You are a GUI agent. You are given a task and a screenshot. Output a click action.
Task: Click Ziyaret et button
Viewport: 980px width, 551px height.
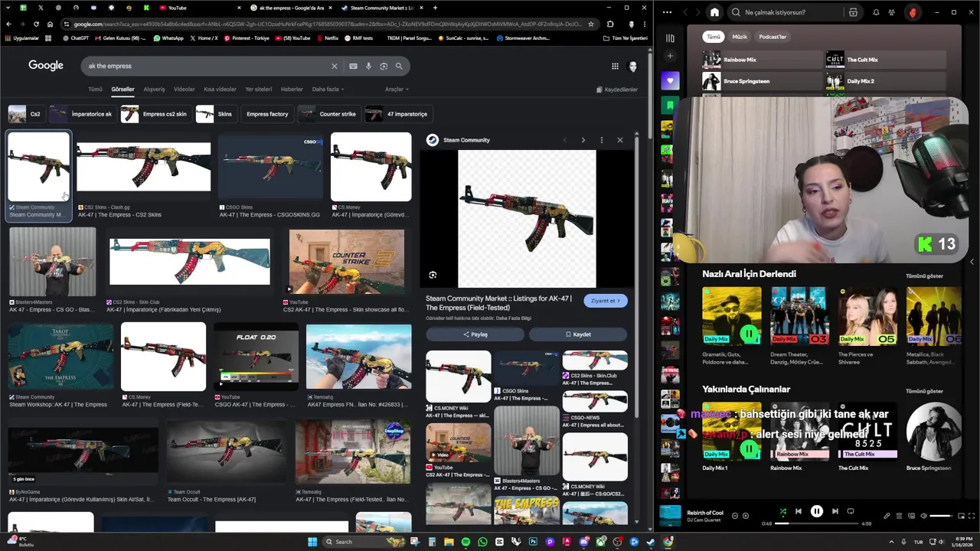pyautogui.click(x=606, y=301)
